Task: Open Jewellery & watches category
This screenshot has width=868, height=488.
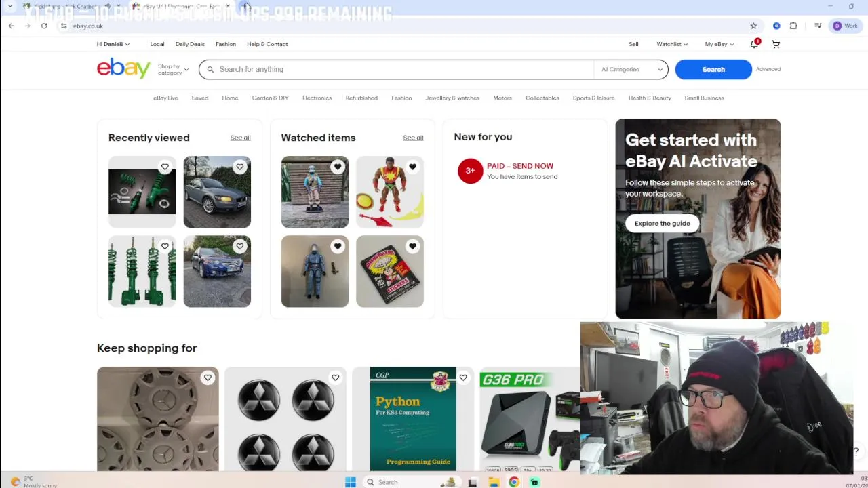Action: pos(452,98)
